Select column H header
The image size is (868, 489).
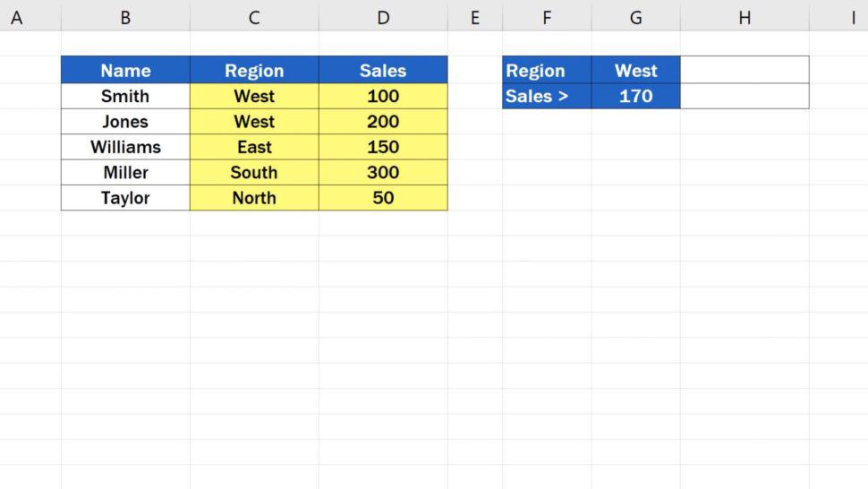[744, 17]
